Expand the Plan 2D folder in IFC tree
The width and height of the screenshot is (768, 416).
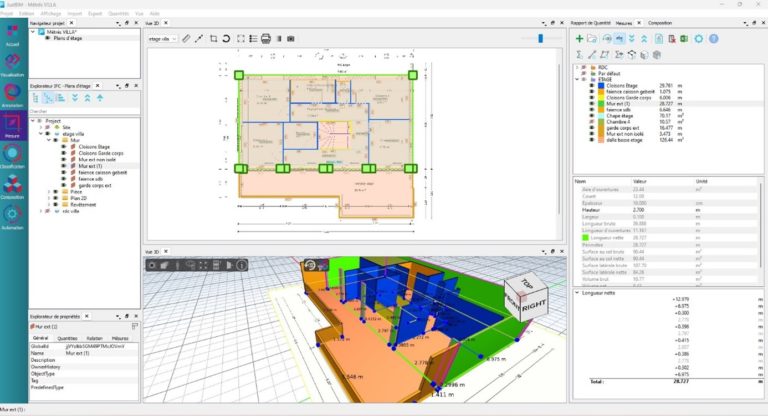point(48,198)
